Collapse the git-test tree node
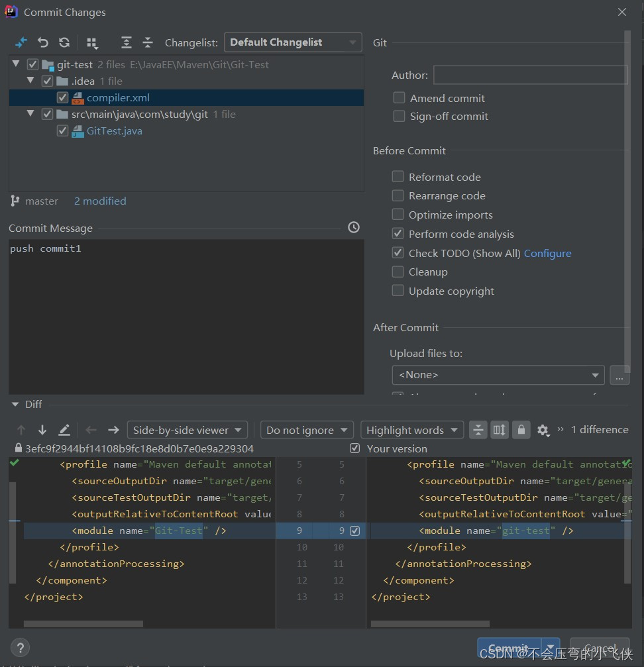 pyautogui.click(x=16, y=64)
